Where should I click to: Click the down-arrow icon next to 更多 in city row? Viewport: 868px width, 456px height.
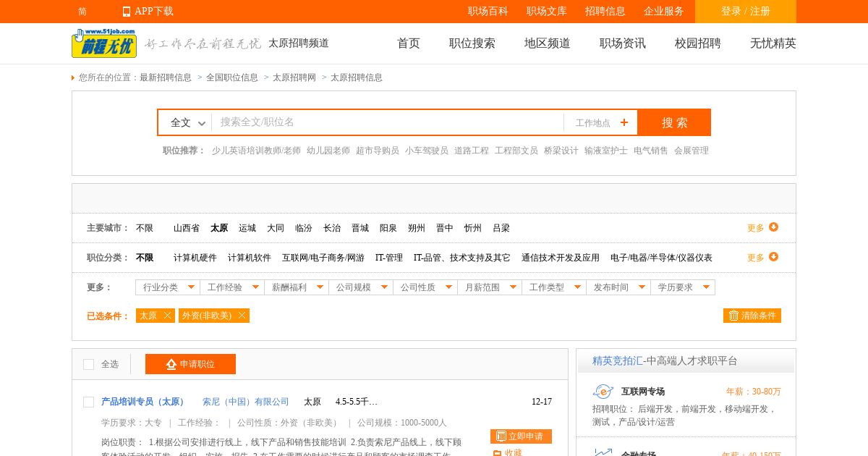click(x=773, y=227)
